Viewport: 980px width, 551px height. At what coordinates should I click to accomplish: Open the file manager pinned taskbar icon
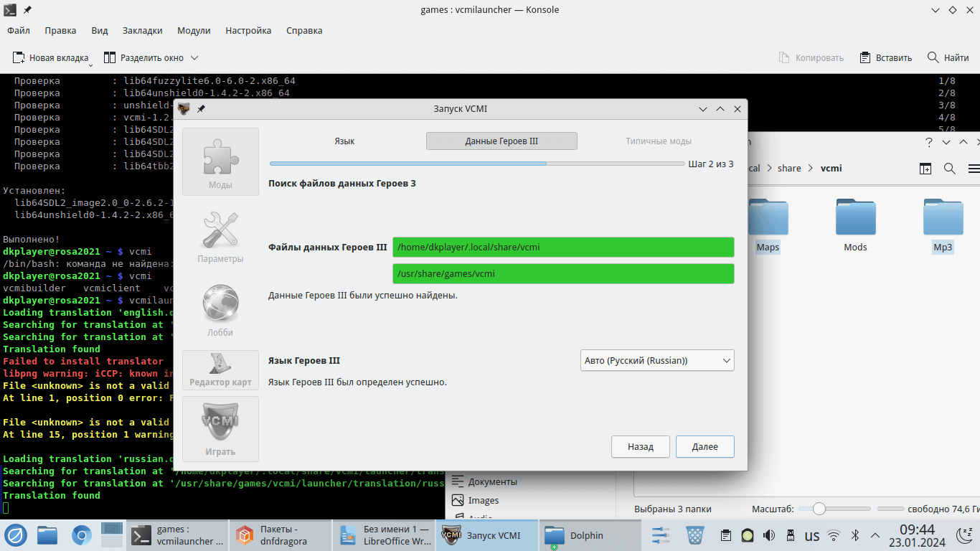pyautogui.click(x=47, y=535)
